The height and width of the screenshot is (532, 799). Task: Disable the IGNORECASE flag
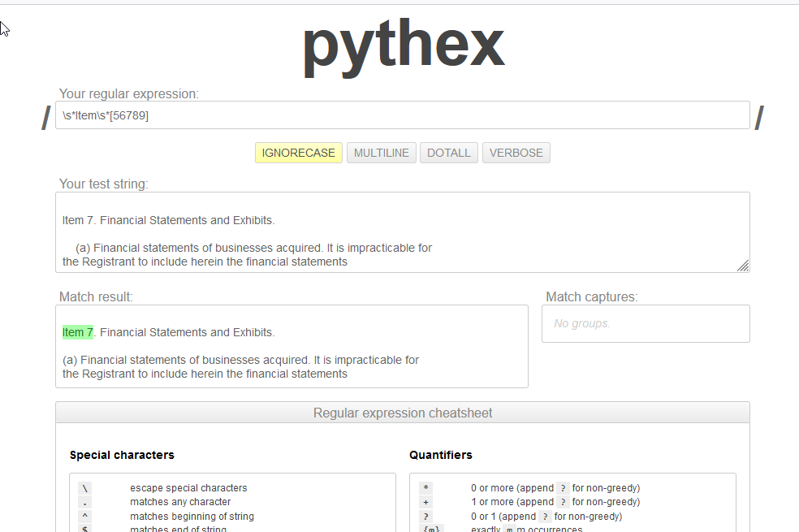point(298,152)
